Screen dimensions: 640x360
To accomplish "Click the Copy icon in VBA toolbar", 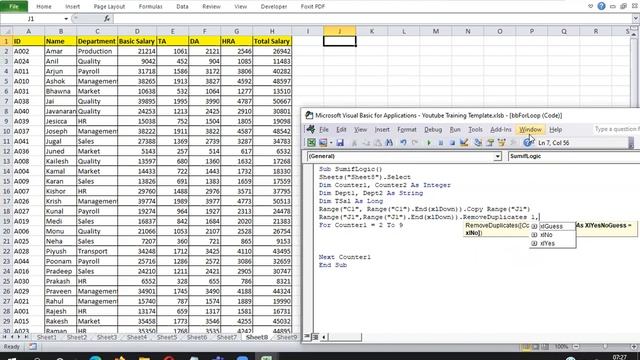I will click(x=366, y=142).
